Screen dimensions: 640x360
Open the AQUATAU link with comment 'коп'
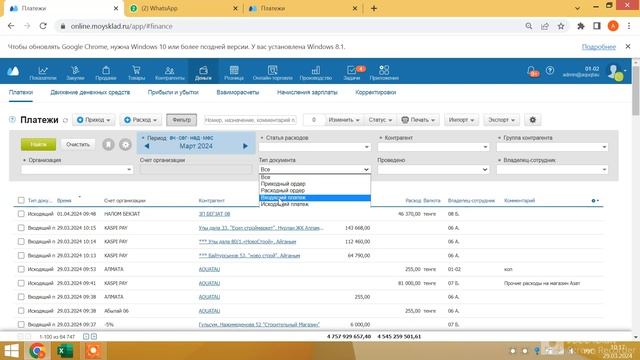pos(209,269)
